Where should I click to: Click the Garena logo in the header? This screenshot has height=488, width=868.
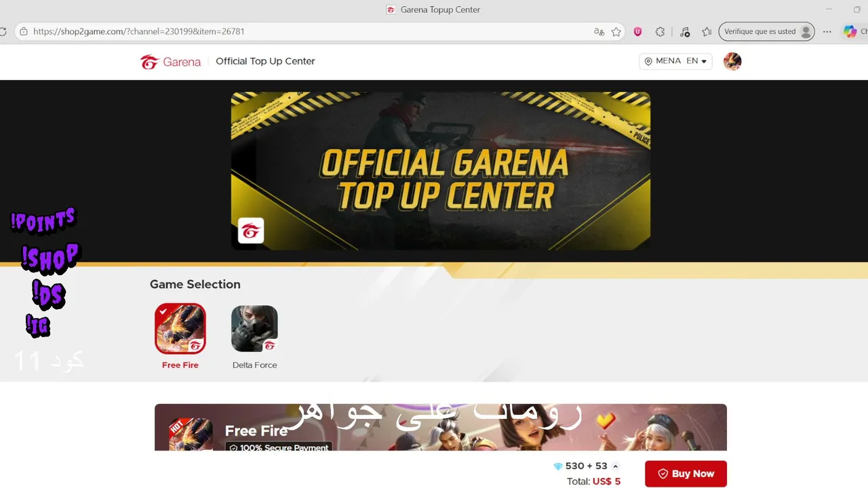(170, 62)
